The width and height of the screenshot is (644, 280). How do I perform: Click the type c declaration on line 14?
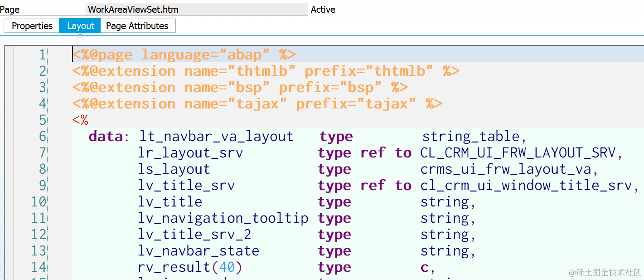click(377, 267)
